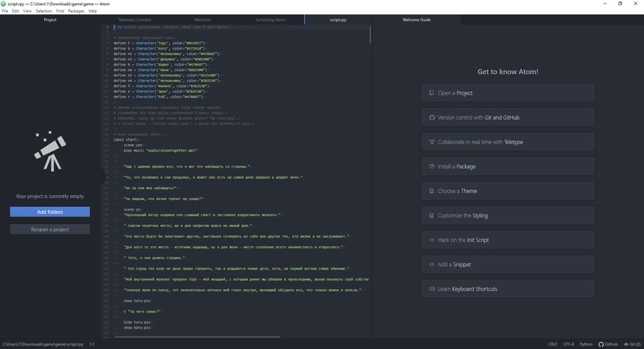Change CRLF line ending in status bar
The height and width of the screenshot is (349, 644).
click(x=552, y=344)
